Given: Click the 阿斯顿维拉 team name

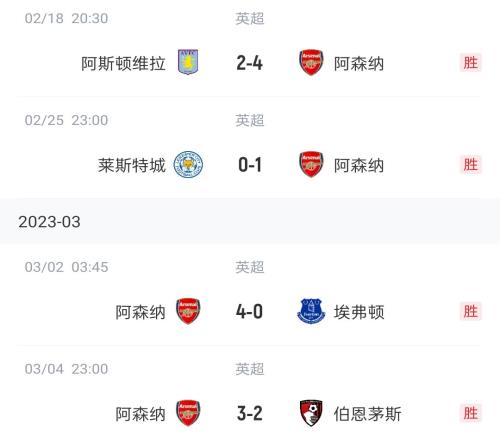Looking at the screenshot, I should [x=123, y=63].
